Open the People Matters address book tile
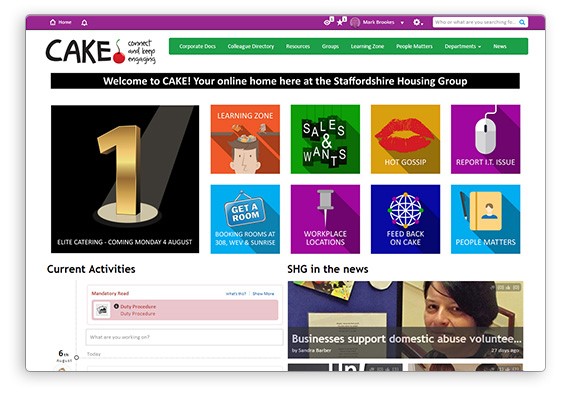The image size is (570, 398). click(x=486, y=219)
